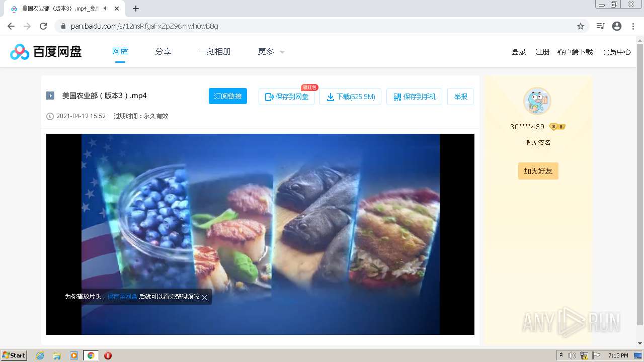
Task: Click the 登录 link
Action: point(519,52)
